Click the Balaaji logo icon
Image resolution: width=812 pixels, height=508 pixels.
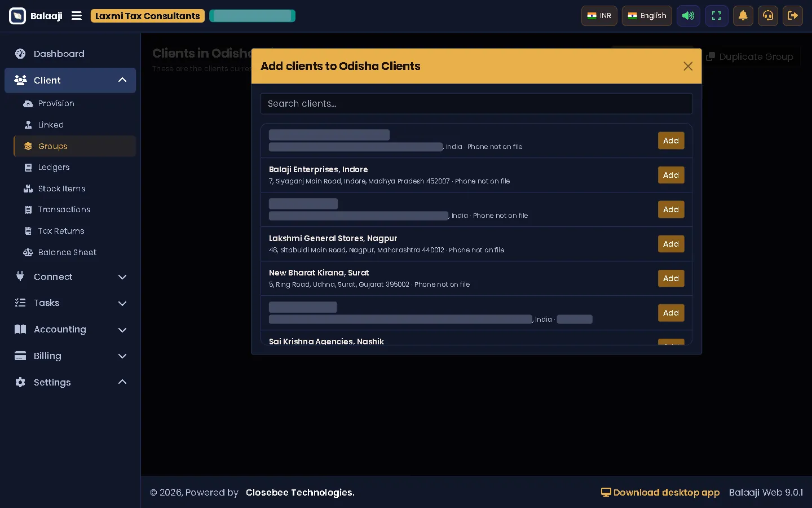coord(17,16)
